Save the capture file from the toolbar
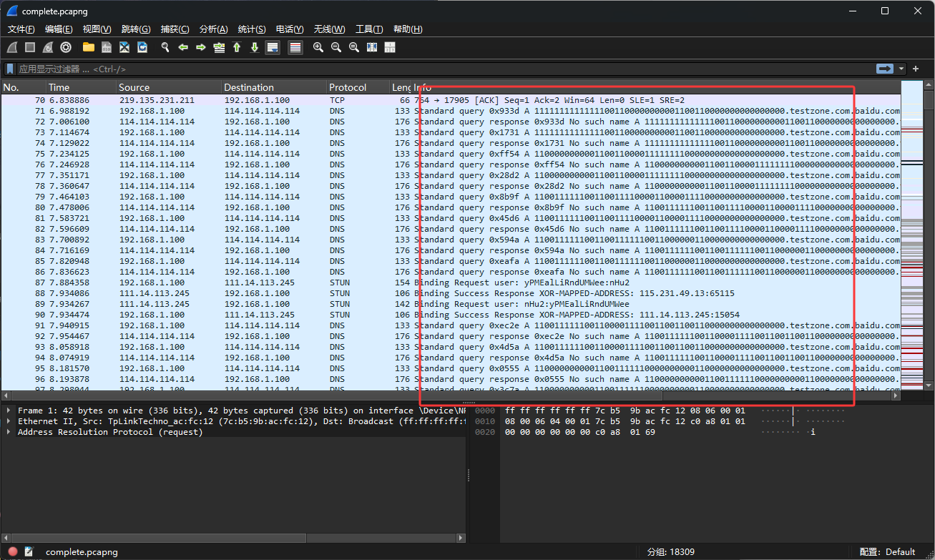This screenshot has width=935, height=560. click(107, 47)
